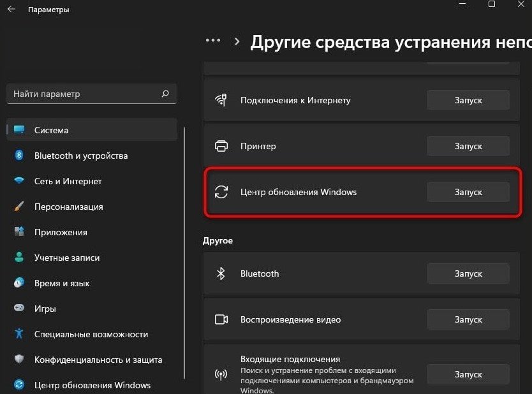532x394 pixels.
Task: Open Bluetooth и устройства section
Action: tap(92, 156)
